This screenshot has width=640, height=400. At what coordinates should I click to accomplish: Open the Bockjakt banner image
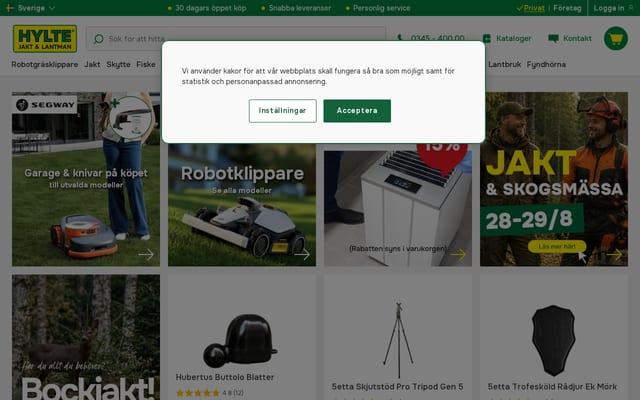[x=86, y=337]
